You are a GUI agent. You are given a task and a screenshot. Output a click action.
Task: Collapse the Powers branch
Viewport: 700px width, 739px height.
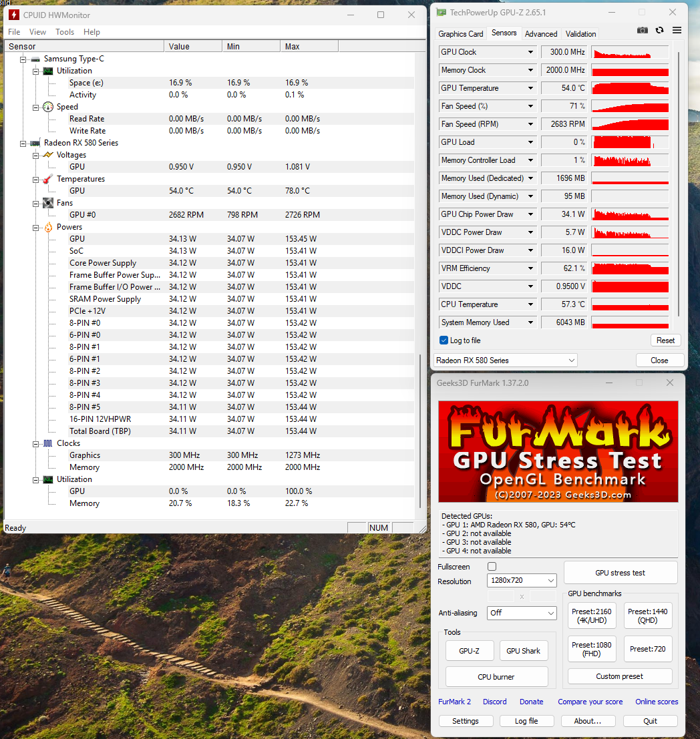point(35,228)
